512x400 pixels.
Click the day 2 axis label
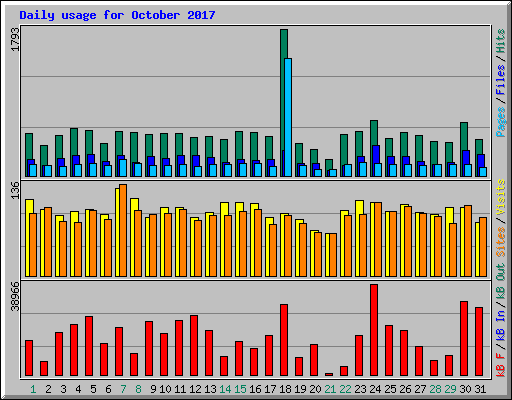pyautogui.click(x=48, y=389)
